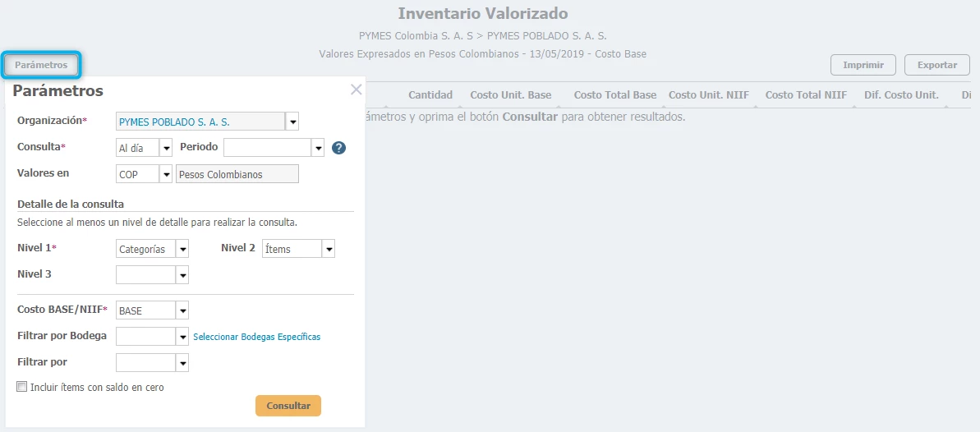Expand the Filtrar por dropdown

click(182, 362)
